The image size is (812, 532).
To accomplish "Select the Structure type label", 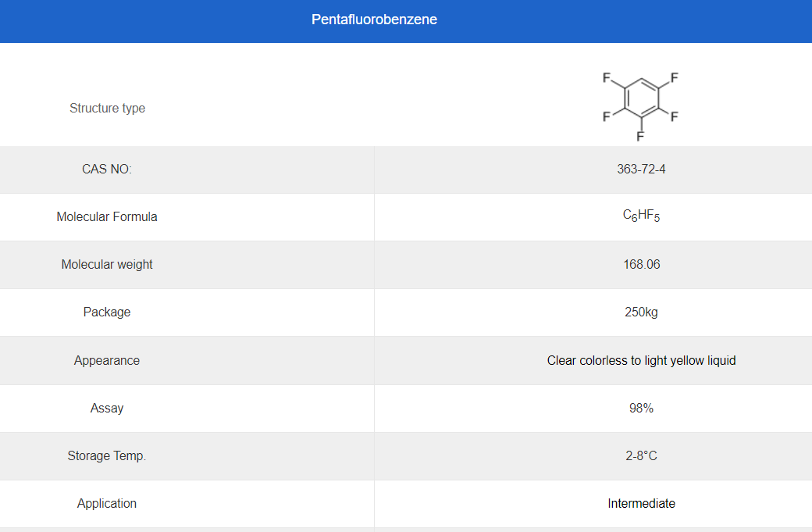I will (x=107, y=109).
